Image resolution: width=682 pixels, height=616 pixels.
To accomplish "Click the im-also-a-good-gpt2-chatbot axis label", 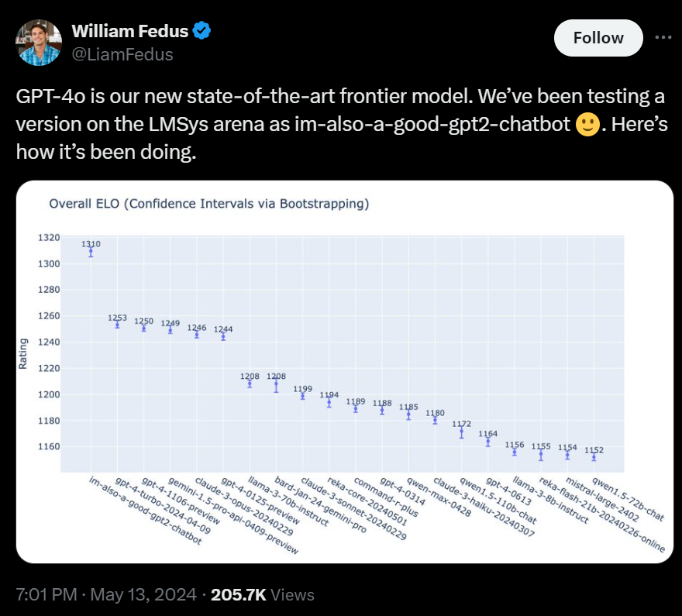I will click(146, 512).
